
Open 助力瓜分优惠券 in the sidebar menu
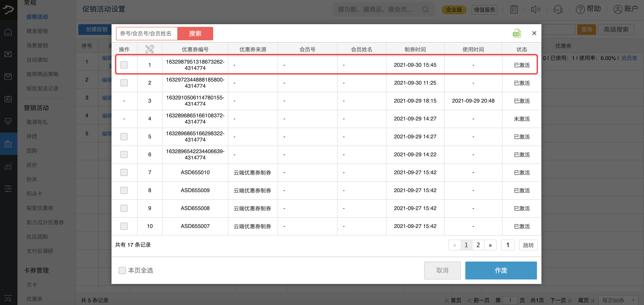coord(45,222)
